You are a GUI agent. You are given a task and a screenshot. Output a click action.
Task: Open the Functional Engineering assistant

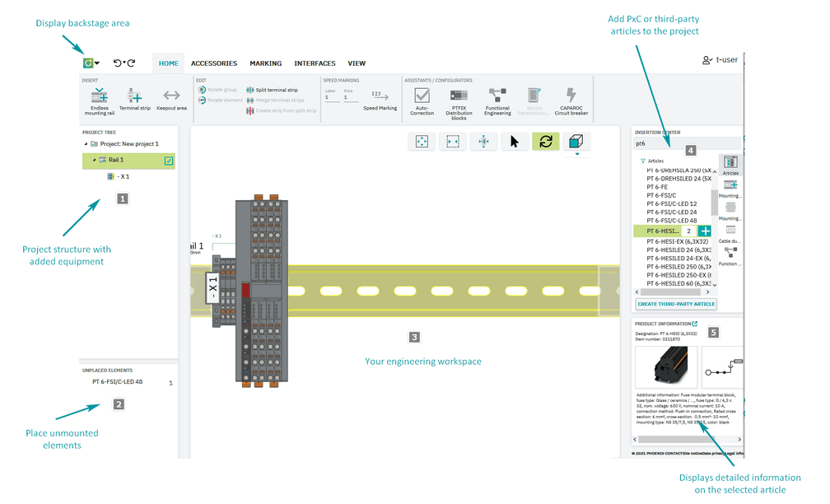pyautogui.click(x=497, y=101)
